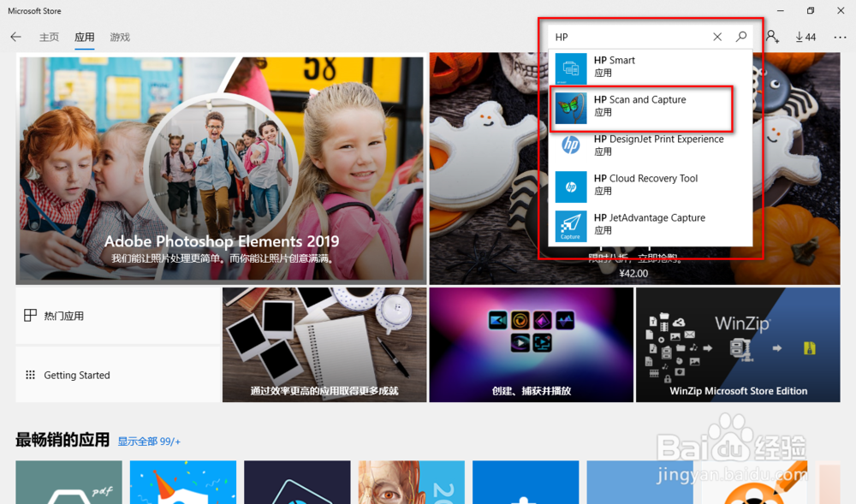Open the anatomy face app tile
Viewport: 856px width, 504px height.
coord(412,483)
